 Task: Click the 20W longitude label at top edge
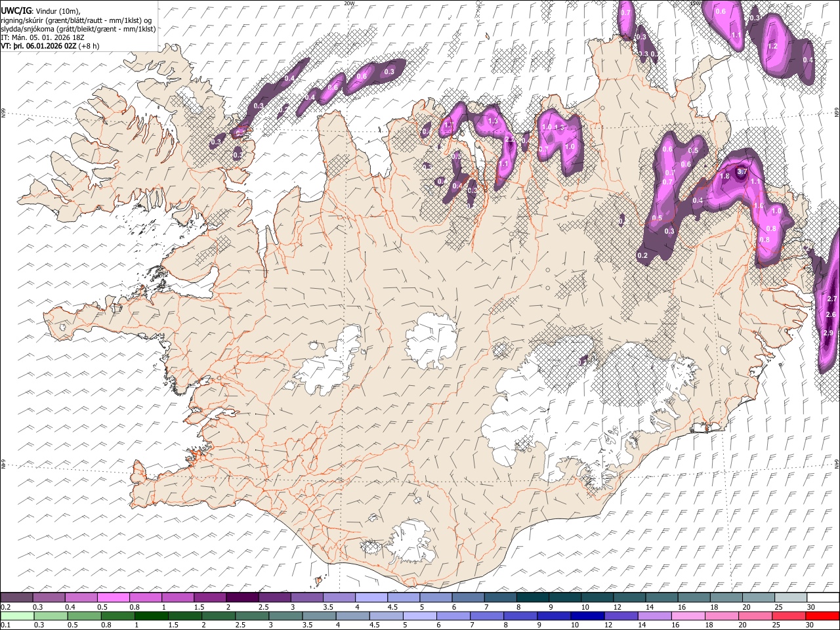point(349,3)
